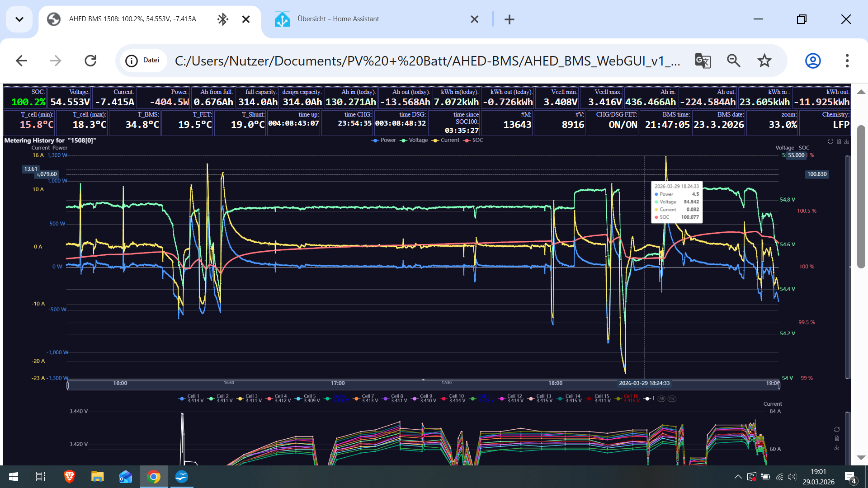The image size is (868, 488).
Task: Open the tab search dropdown arrow
Action: (x=19, y=19)
